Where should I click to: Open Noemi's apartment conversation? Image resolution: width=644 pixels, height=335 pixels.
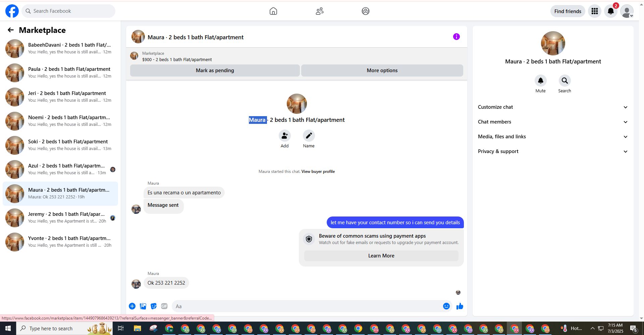pyautogui.click(x=60, y=121)
